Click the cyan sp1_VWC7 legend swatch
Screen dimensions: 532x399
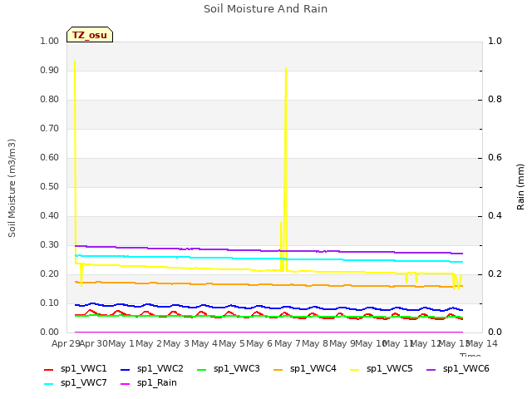coord(49,384)
